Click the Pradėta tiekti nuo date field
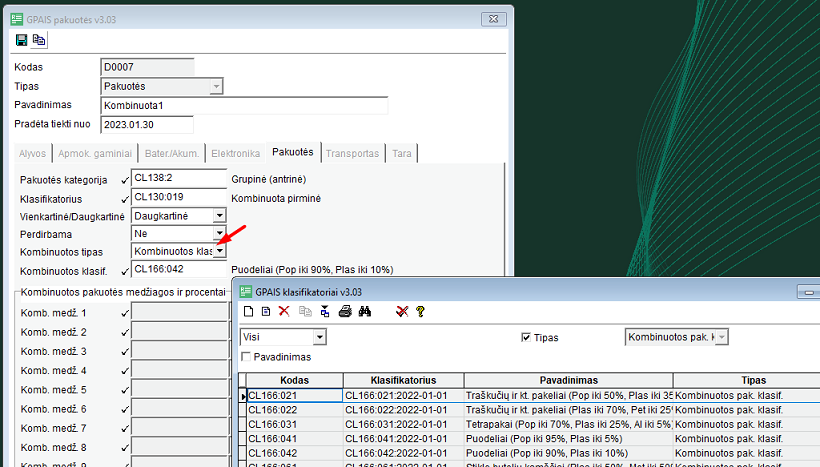 pos(147,124)
